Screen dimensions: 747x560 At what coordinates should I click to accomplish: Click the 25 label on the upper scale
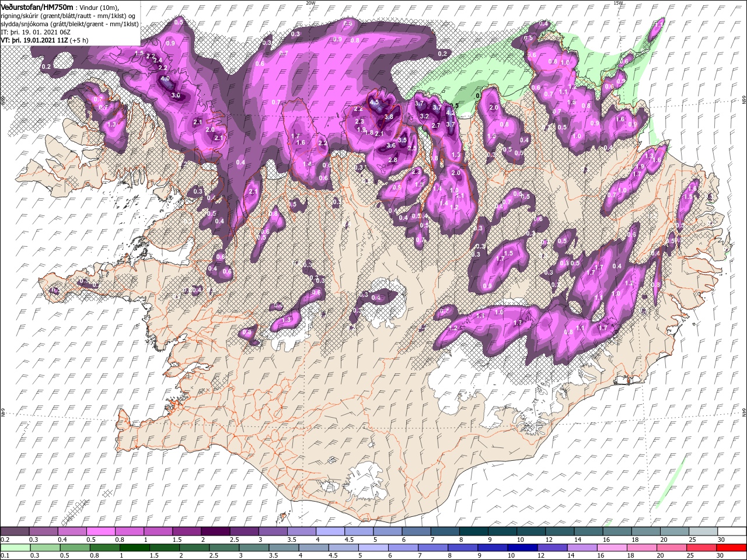pyautogui.click(x=693, y=540)
